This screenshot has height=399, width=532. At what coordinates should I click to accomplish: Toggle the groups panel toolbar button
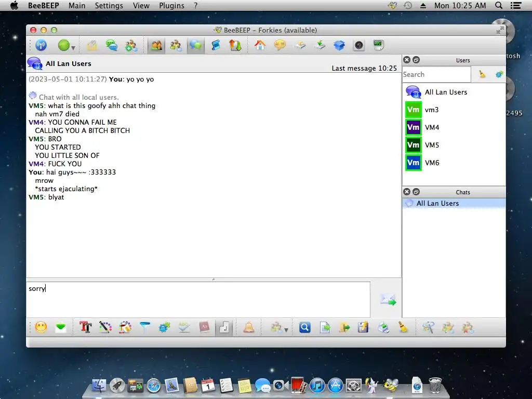[x=176, y=46]
